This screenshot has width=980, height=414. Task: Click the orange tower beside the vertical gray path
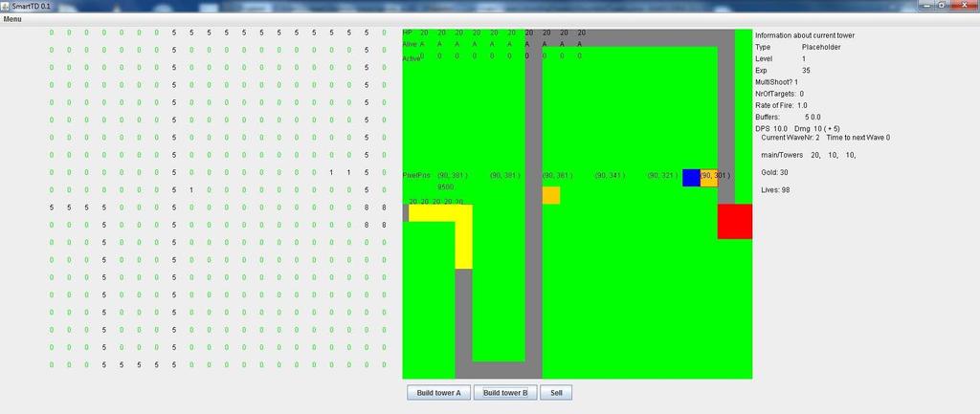[551, 195]
